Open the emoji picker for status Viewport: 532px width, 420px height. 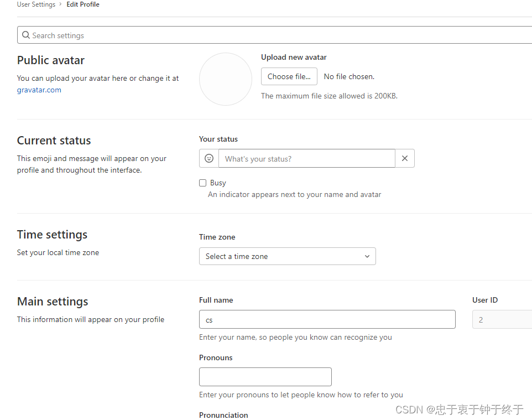pos(209,158)
